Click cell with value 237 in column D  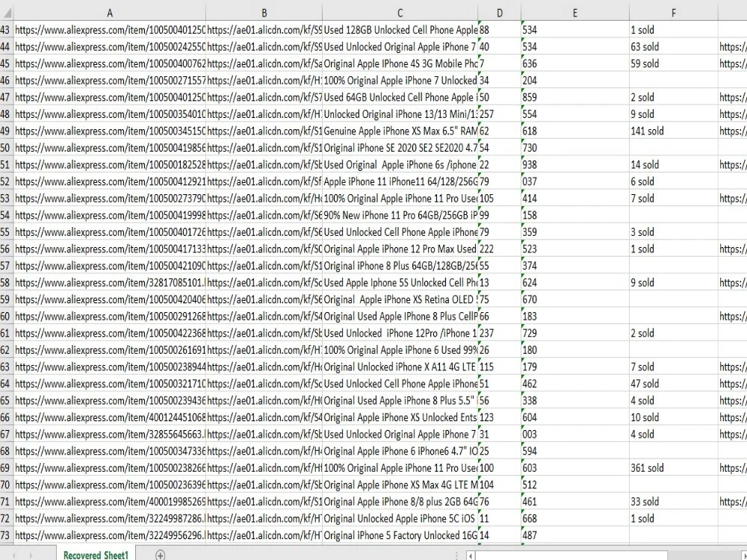point(499,333)
